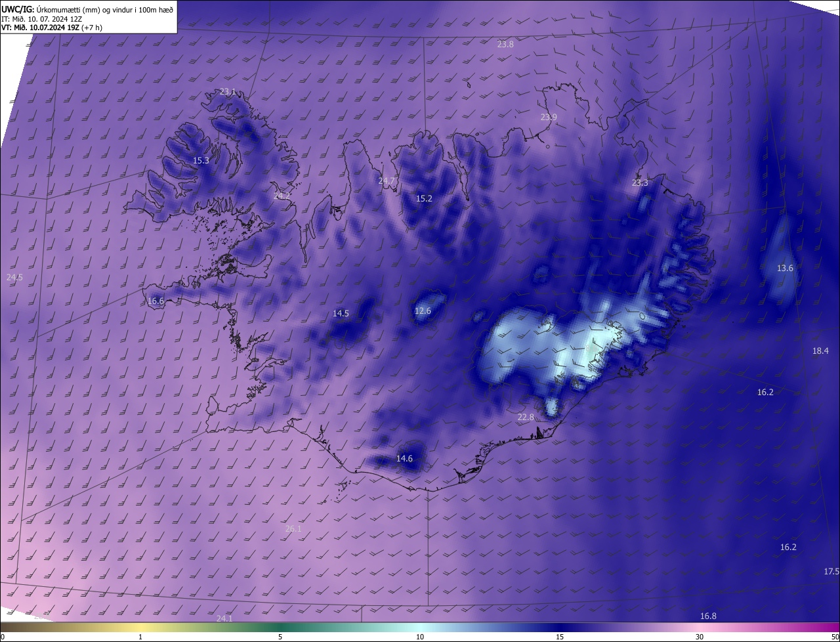Click the color scale tick labeled 10
840x642 pixels.
pos(420,637)
